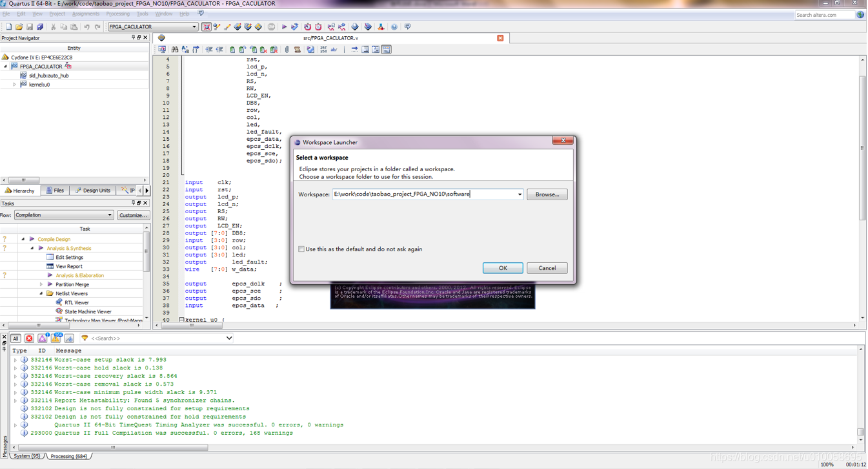This screenshot has height=469, width=868.
Task: Click the Undo arrow in main toolbar
Action: click(86, 26)
